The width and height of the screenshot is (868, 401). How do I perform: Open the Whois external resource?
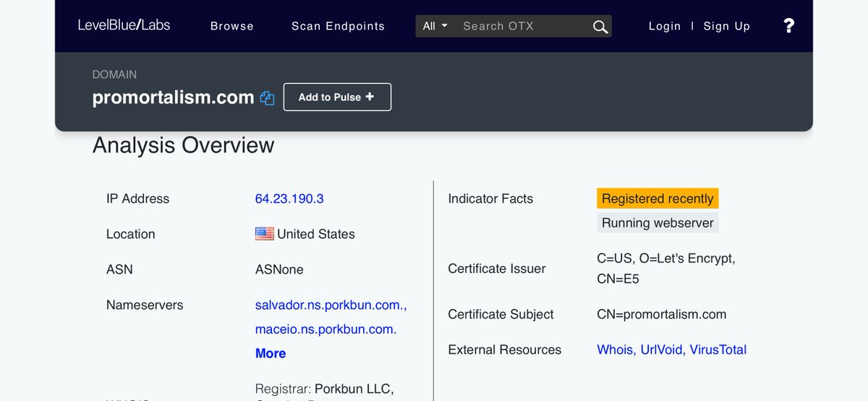pos(615,350)
